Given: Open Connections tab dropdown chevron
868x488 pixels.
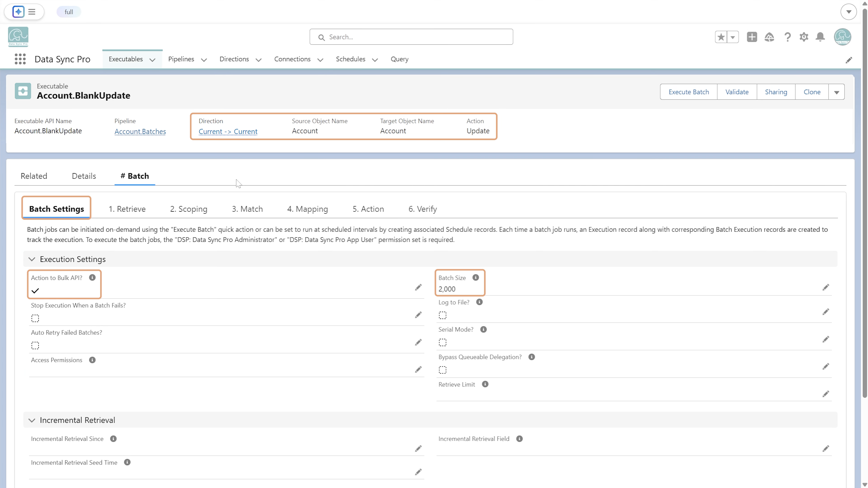Looking at the screenshot, I should pyautogui.click(x=320, y=60).
